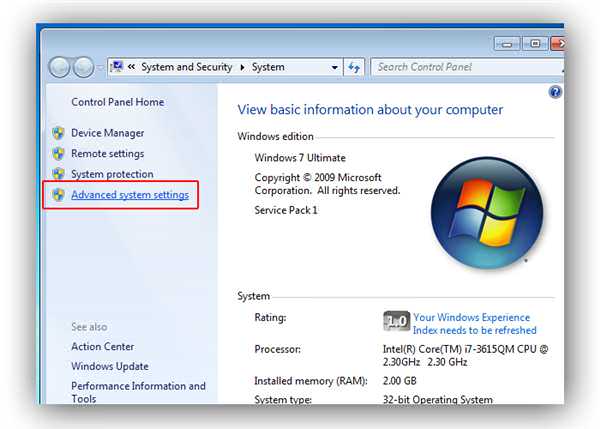Click the Back navigation arrow button
Viewport: 600px width, 429px height.
point(59,67)
